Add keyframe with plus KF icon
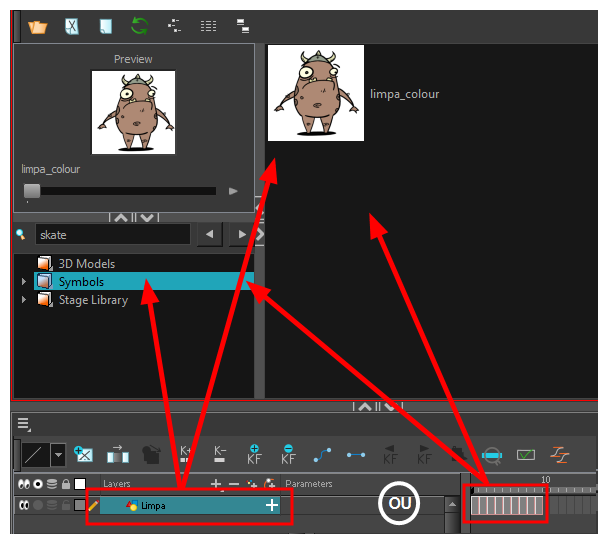The image size is (608, 544). point(254,454)
